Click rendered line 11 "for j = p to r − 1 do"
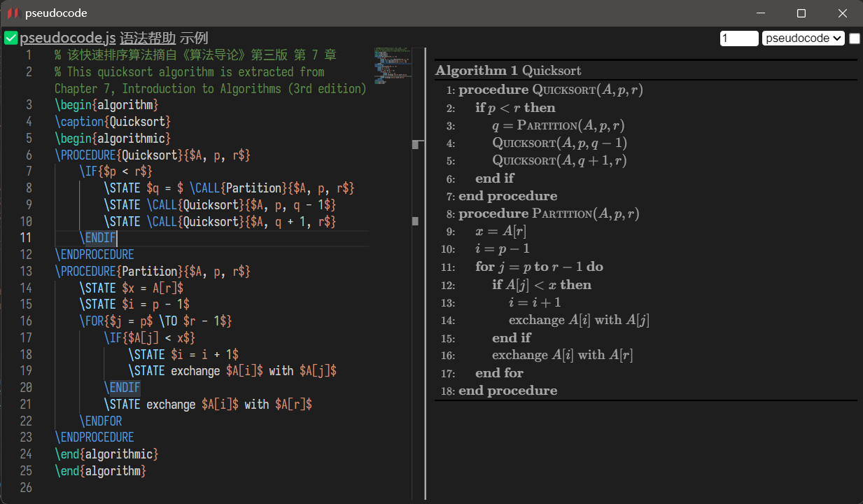The width and height of the screenshot is (863, 504). (x=539, y=267)
